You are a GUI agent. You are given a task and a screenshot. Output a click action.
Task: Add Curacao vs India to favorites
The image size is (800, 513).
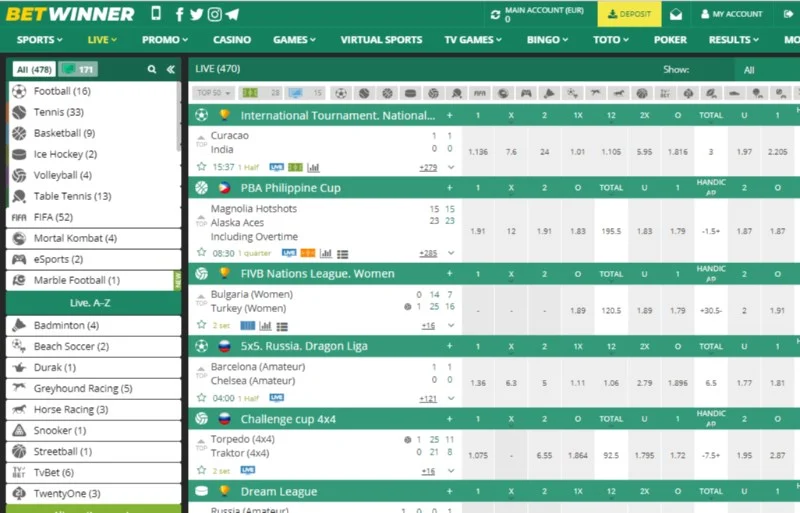point(202,166)
